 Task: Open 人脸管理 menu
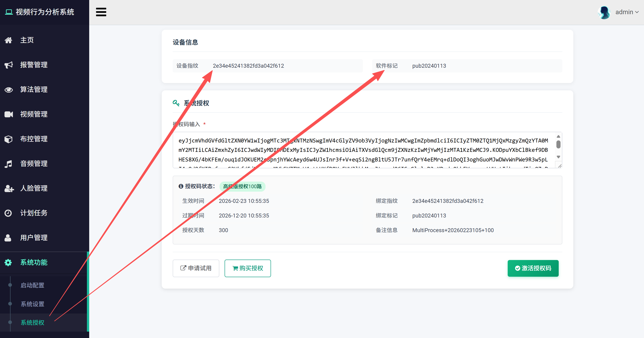(45, 188)
